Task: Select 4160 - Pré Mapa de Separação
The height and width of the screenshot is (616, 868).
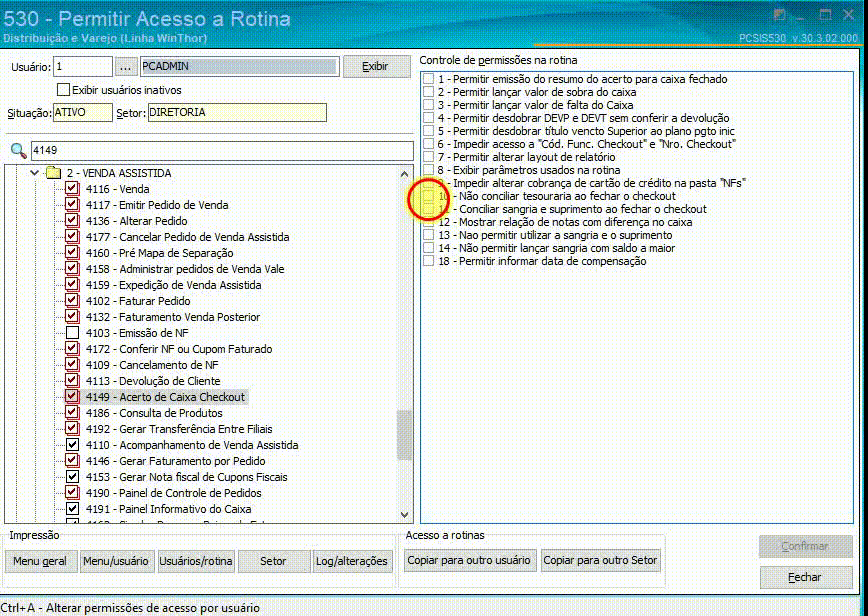Action: click(159, 253)
